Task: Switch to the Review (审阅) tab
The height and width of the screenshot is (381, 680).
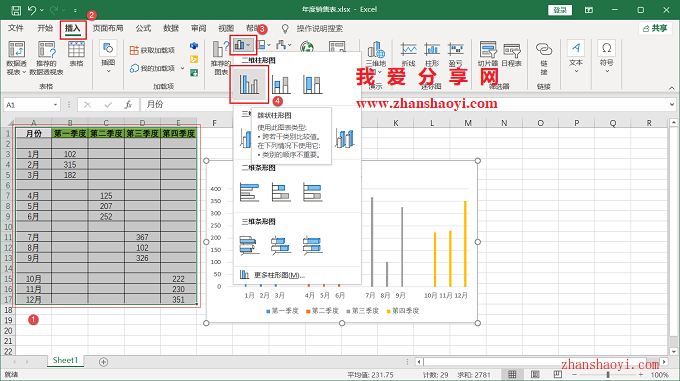Action: click(199, 28)
